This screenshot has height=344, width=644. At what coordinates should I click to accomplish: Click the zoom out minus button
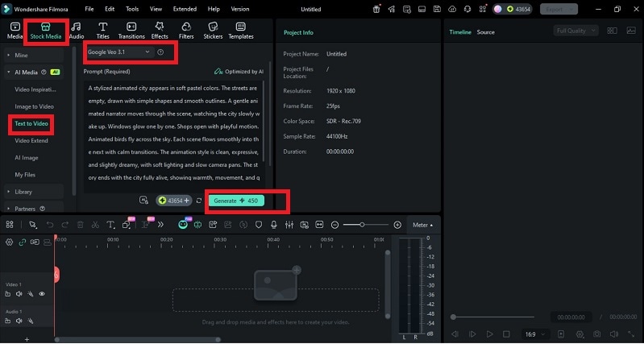pos(334,225)
